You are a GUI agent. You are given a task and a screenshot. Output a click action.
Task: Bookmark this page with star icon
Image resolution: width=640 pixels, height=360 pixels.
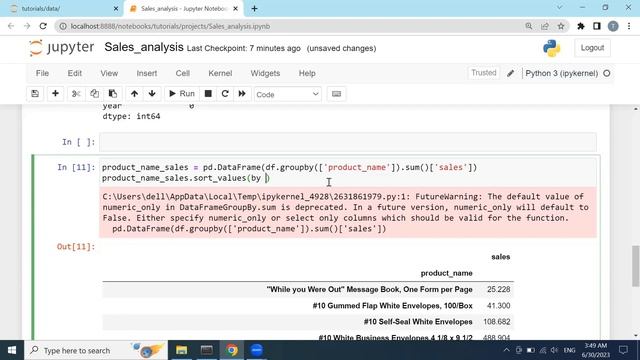pos(561,26)
